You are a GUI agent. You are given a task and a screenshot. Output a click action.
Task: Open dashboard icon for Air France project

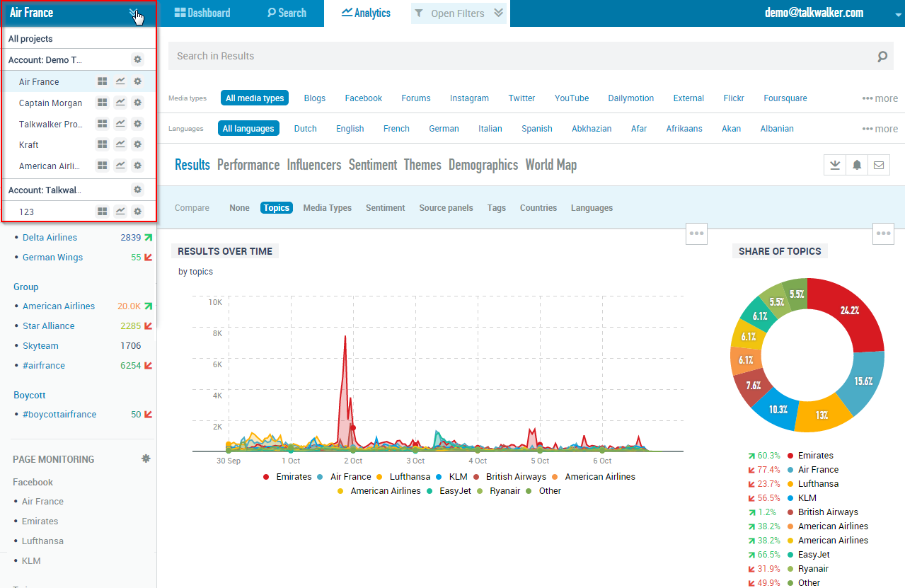(102, 82)
